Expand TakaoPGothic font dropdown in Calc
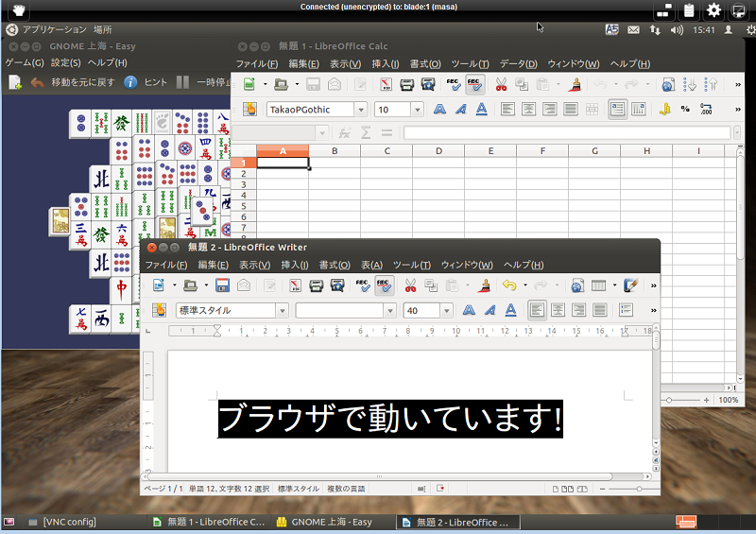756x534 pixels. 361,110
